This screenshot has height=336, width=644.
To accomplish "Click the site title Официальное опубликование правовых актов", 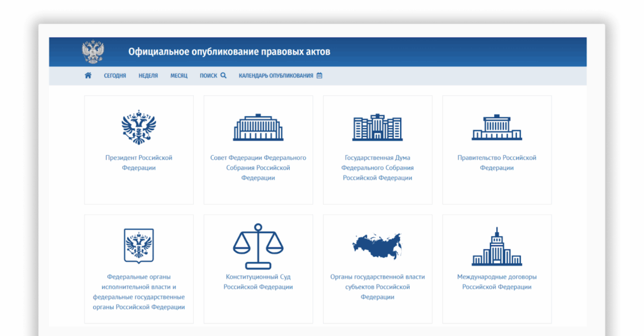I will [x=229, y=51].
